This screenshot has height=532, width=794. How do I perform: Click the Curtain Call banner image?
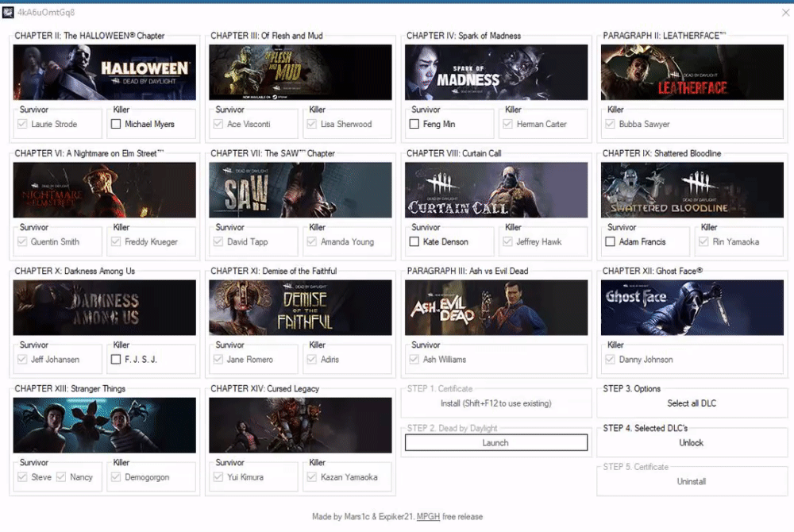coord(496,191)
